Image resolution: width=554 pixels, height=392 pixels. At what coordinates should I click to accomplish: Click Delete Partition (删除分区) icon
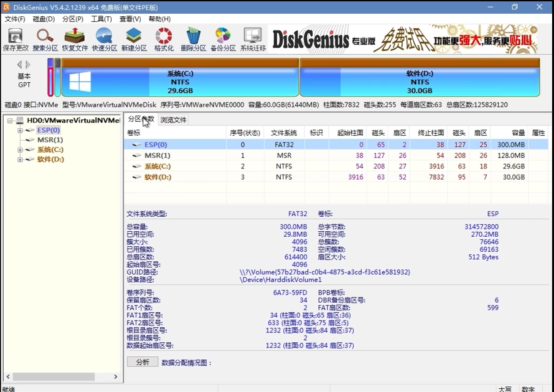click(x=193, y=39)
